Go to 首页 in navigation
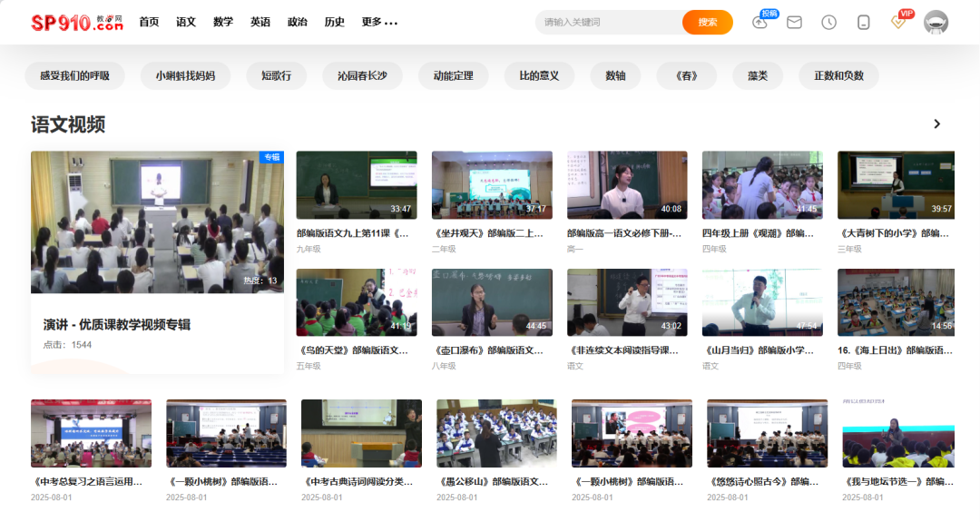This screenshot has height=522, width=980. [149, 22]
